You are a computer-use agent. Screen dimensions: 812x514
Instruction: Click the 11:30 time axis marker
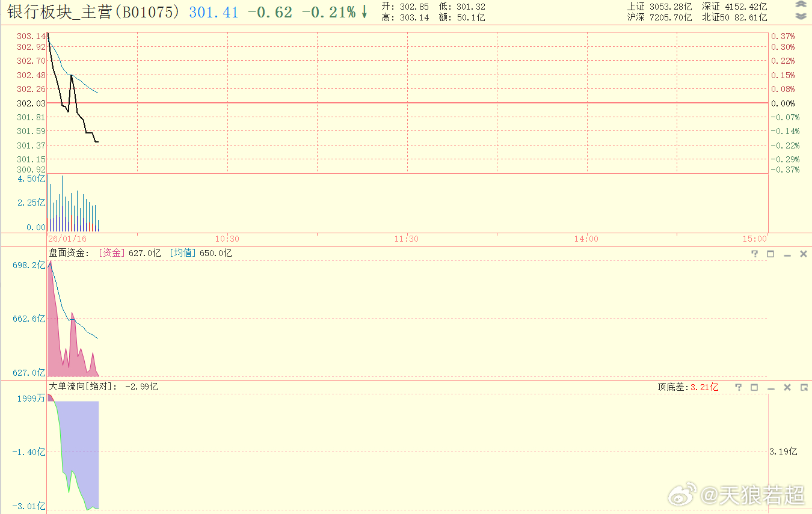coord(407,239)
